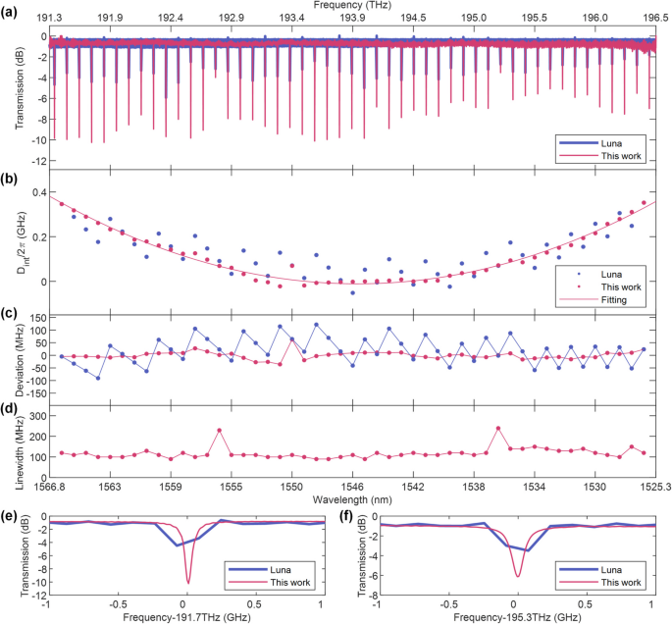
Task: Click the "Linewidth (MHz)" y-axis title
Action: pos(21,443)
